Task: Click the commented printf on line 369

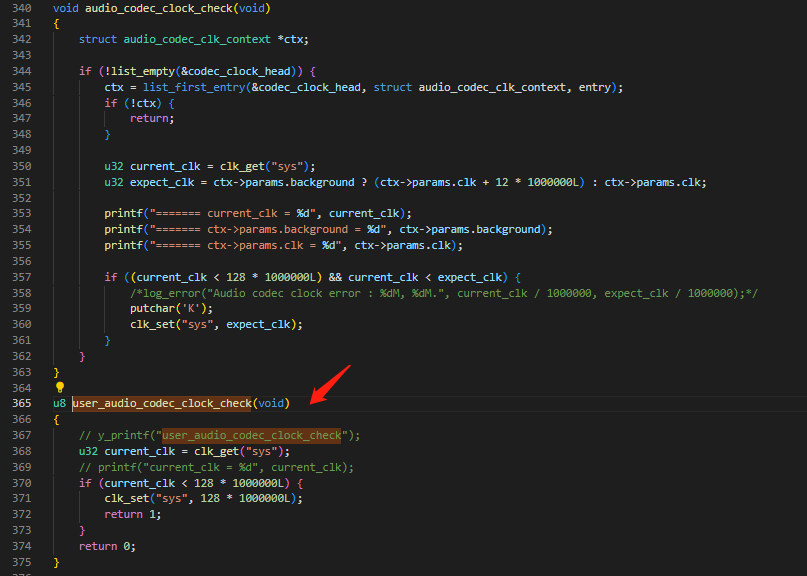Action: (217, 467)
